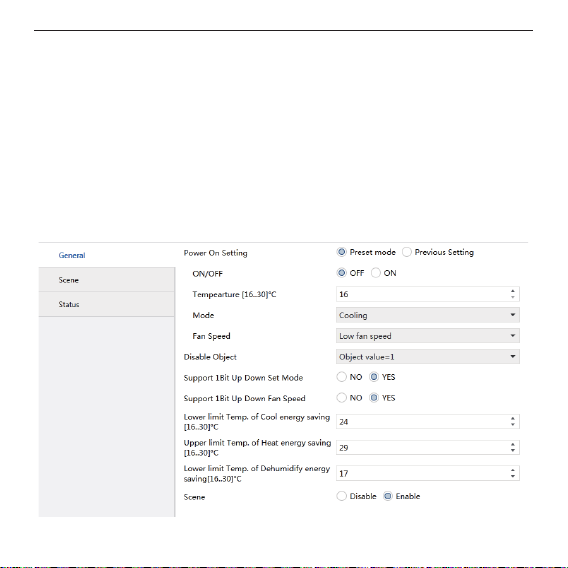Screen dimensions: 568x568
Task: Open the Disable Object dropdown
Action: 427,357
